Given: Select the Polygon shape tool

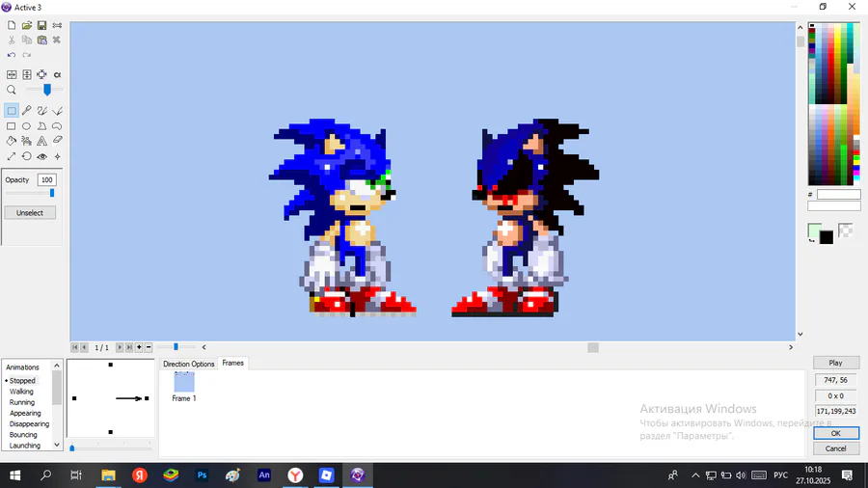Looking at the screenshot, I should [42, 126].
